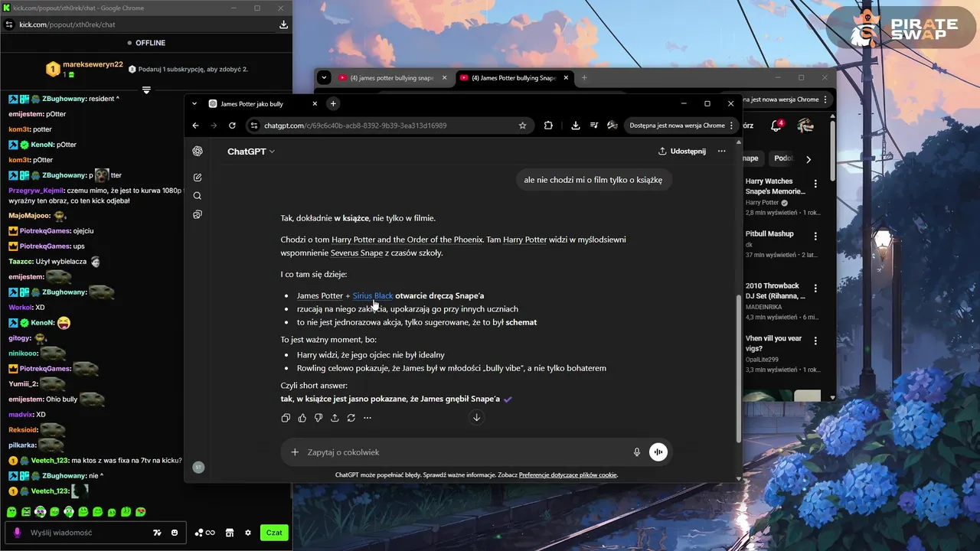This screenshot has width=980, height=551.
Task: Reload the ChatGPT page
Action: [232, 126]
